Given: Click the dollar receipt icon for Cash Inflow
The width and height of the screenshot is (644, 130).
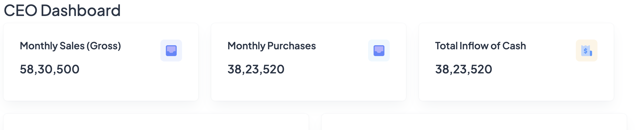Looking at the screenshot, I should 586,51.
